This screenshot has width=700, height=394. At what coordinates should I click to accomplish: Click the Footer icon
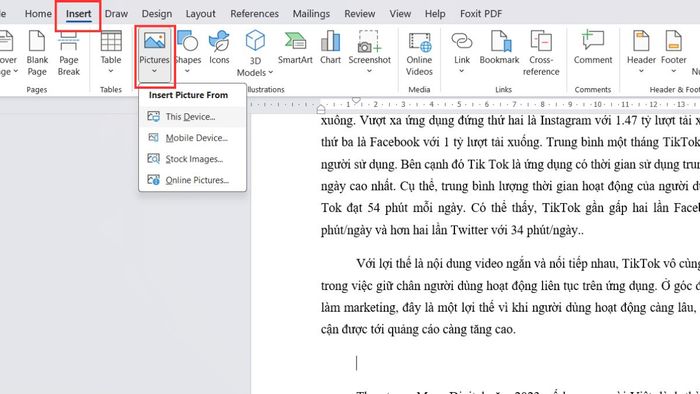click(x=673, y=41)
